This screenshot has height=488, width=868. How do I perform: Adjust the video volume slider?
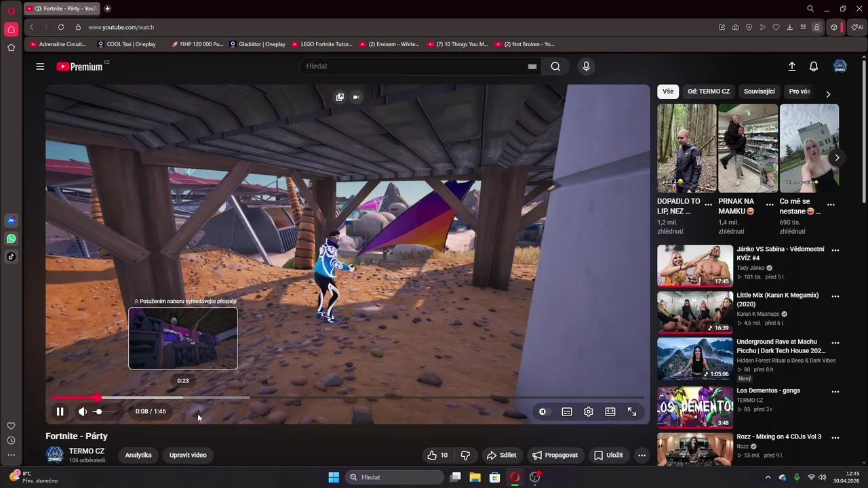(x=103, y=411)
